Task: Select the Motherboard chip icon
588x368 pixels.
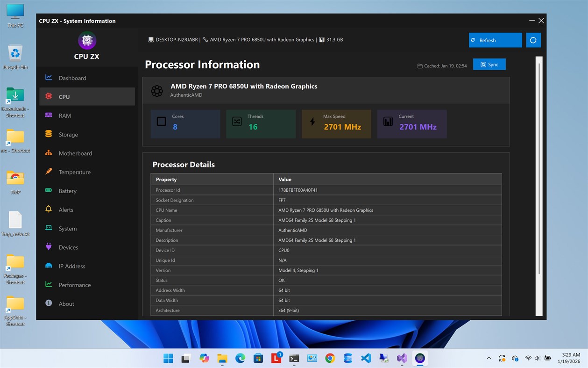Action: [x=48, y=153]
